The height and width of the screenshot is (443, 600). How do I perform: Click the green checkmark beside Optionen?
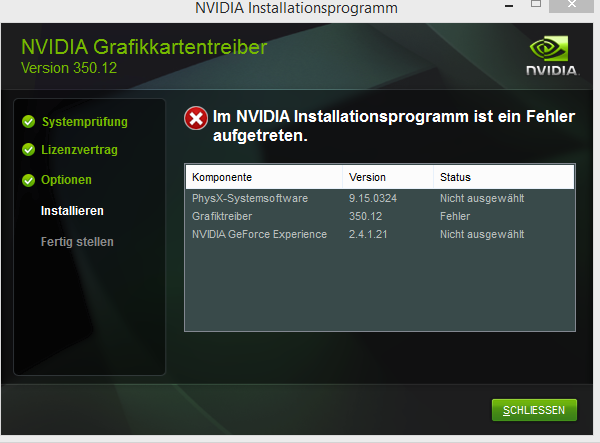click(28, 180)
